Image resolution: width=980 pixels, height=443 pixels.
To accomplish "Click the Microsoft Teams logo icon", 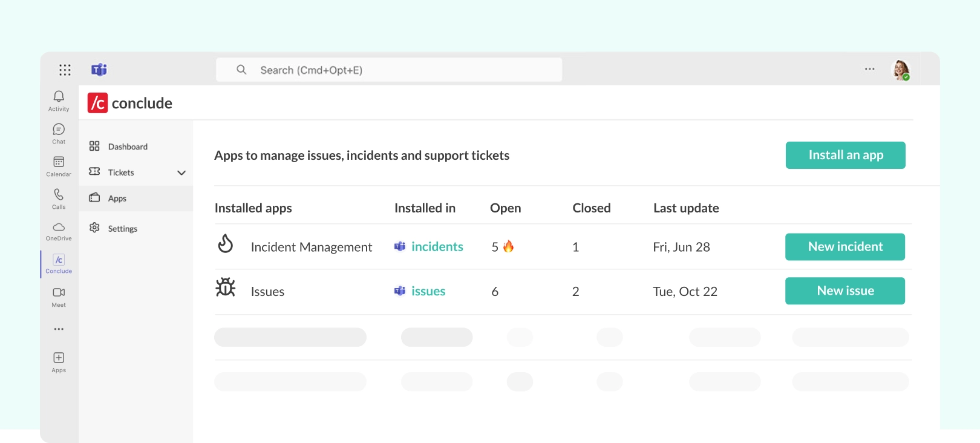I will click(x=99, y=70).
